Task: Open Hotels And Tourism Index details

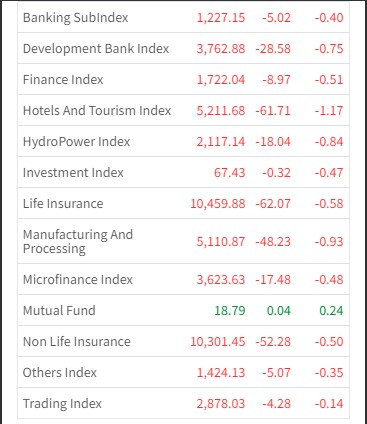Action: pos(97,111)
